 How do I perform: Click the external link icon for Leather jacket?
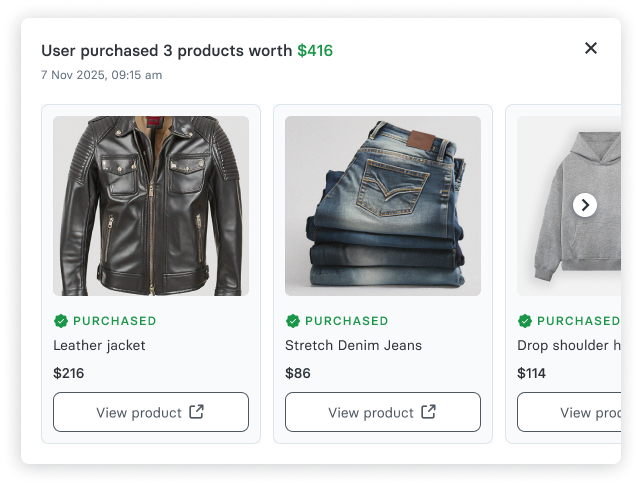click(x=197, y=412)
